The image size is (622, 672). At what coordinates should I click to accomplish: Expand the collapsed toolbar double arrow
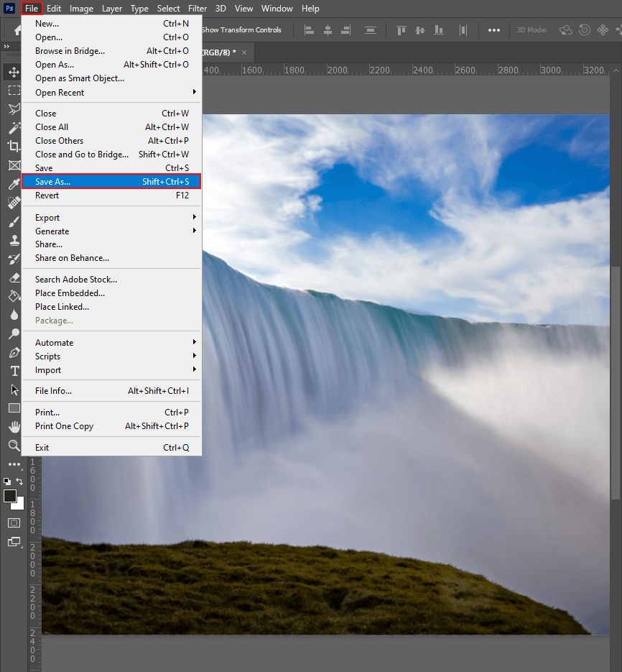coord(6,46)
